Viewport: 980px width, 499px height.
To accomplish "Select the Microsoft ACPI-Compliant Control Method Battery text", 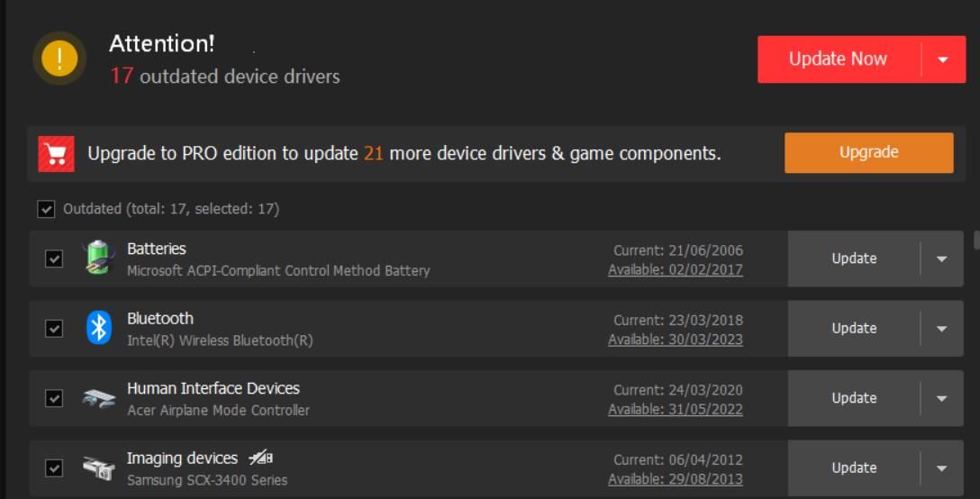I will [278, 271].
